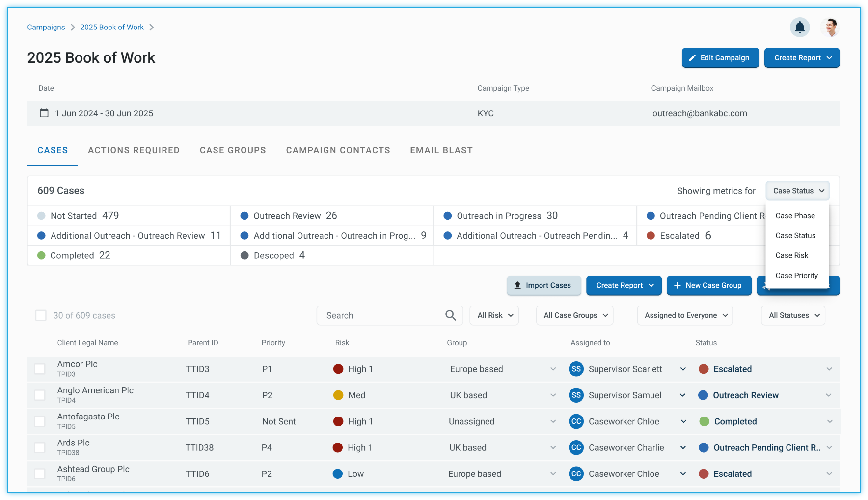
Task: Go to the Campaigns breadcrumb link
Action: point(46,27)
